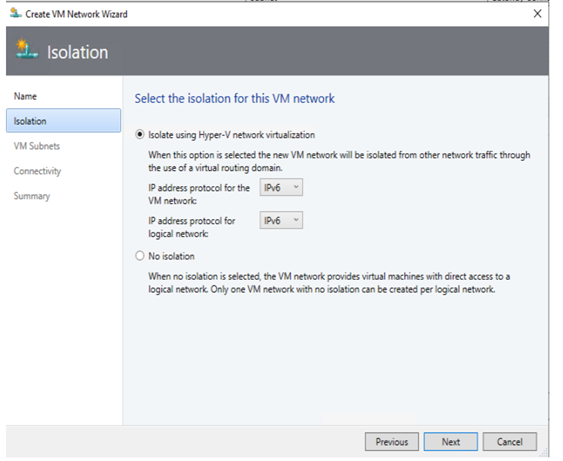
Task: Go to the Connectivity step
Action: pyautogui.click(x=37, y=171)
